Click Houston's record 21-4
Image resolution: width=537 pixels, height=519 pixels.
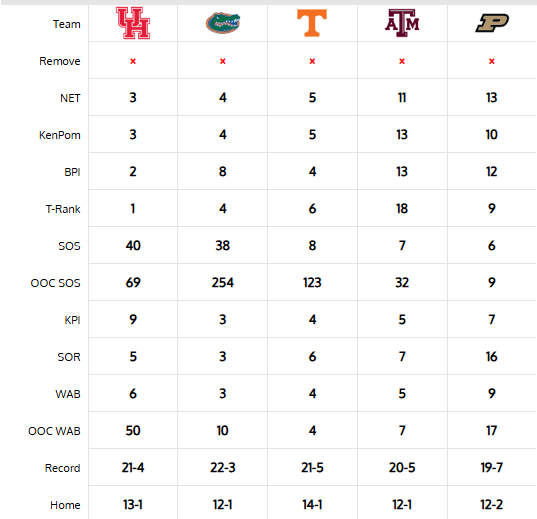(x=133, y=468)
